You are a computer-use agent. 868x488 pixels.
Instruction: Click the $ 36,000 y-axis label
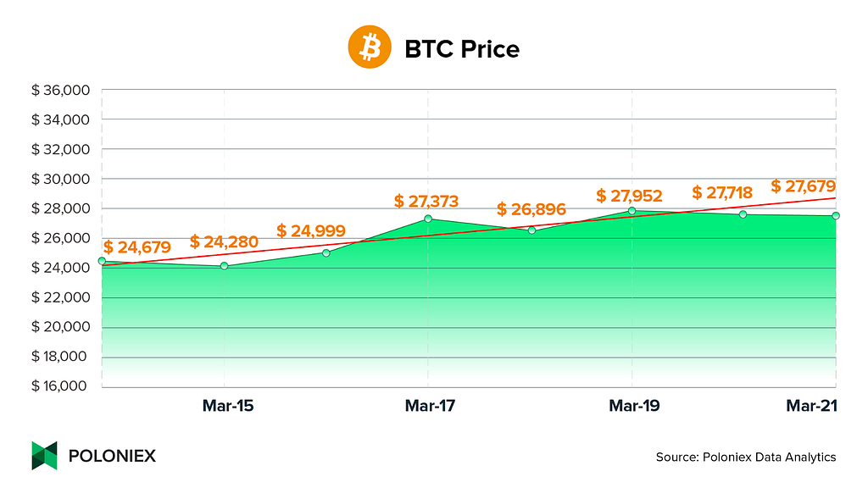60,90
